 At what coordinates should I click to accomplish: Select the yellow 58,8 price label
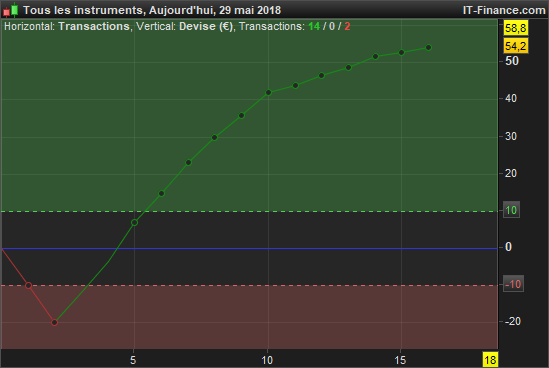(x=516, y=28)
